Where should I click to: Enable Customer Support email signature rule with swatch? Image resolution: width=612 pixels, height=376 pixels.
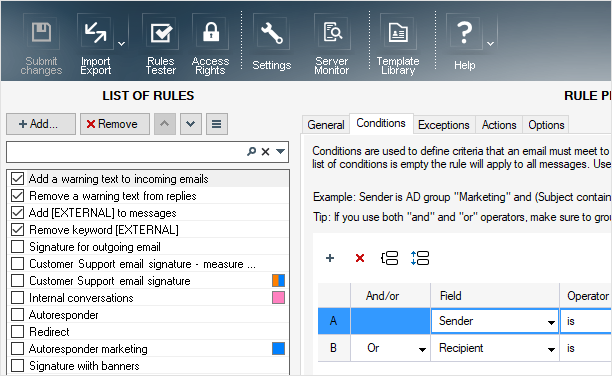click(18, 280)
